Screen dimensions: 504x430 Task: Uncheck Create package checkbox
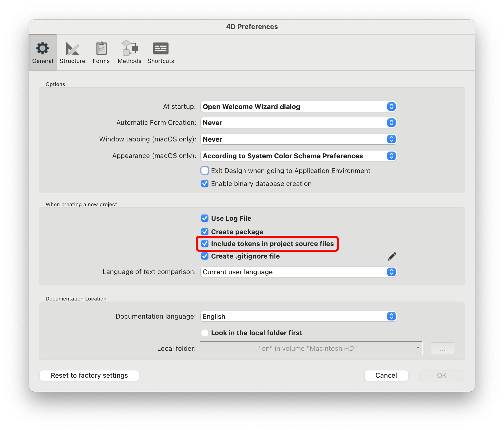pos(205,232)
